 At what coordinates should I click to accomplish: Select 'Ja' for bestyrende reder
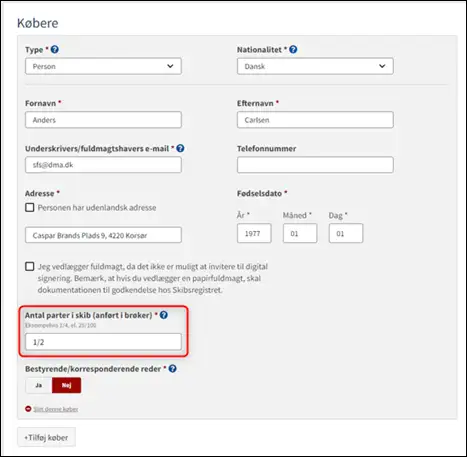coord(39,385)
